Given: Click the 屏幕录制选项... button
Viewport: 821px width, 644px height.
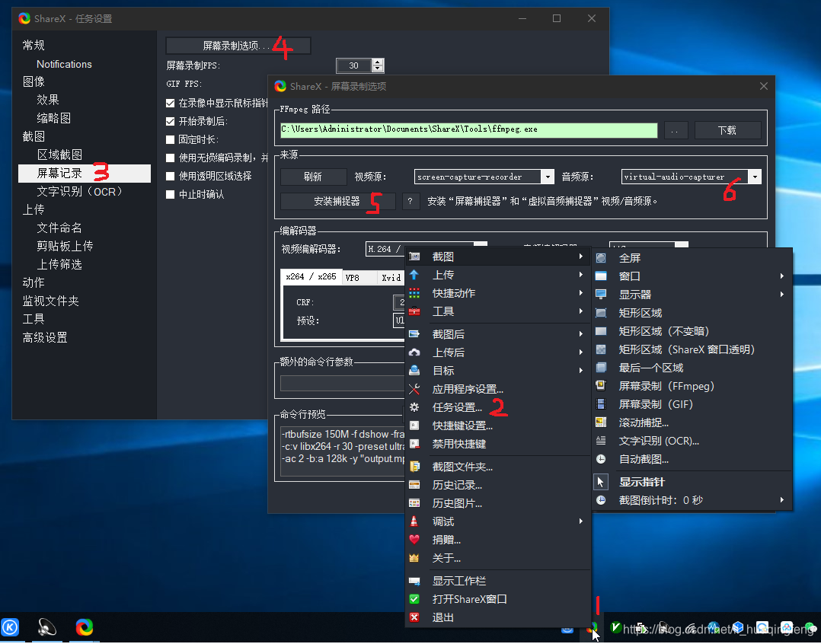Looking at the screenshot, I should click(x=238, y=46).
